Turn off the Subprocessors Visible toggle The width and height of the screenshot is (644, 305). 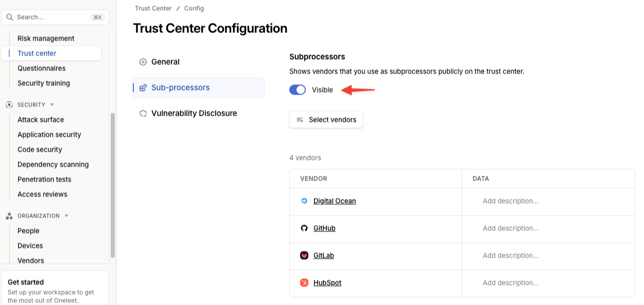298,90
